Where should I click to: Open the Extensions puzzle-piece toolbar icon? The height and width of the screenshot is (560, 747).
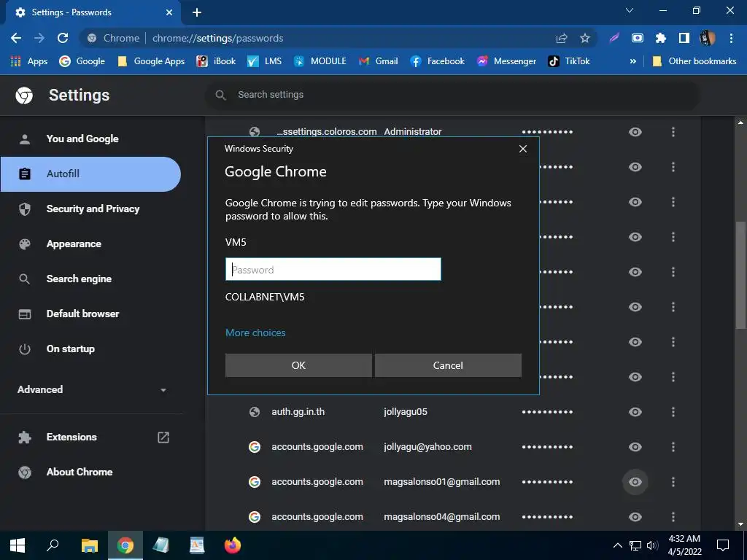[661, 38]
